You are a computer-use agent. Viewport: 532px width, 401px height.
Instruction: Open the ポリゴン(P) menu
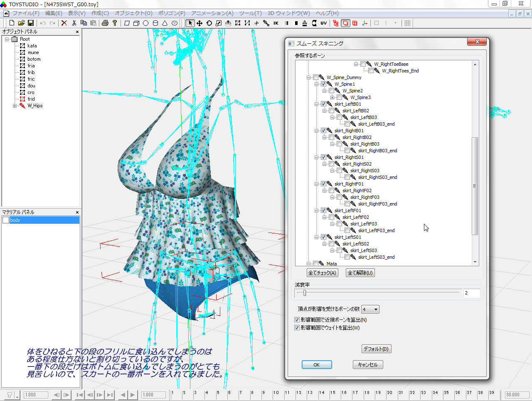coord(172,13)
